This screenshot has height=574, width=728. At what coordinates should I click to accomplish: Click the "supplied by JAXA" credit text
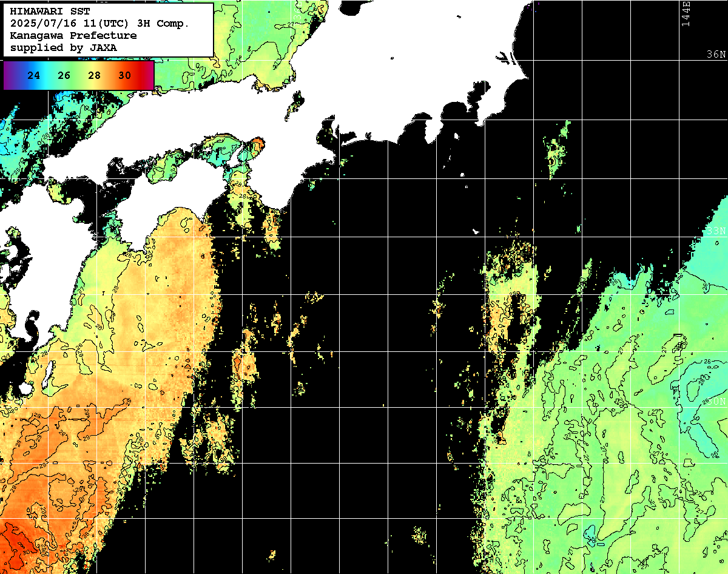click(63, 47)
